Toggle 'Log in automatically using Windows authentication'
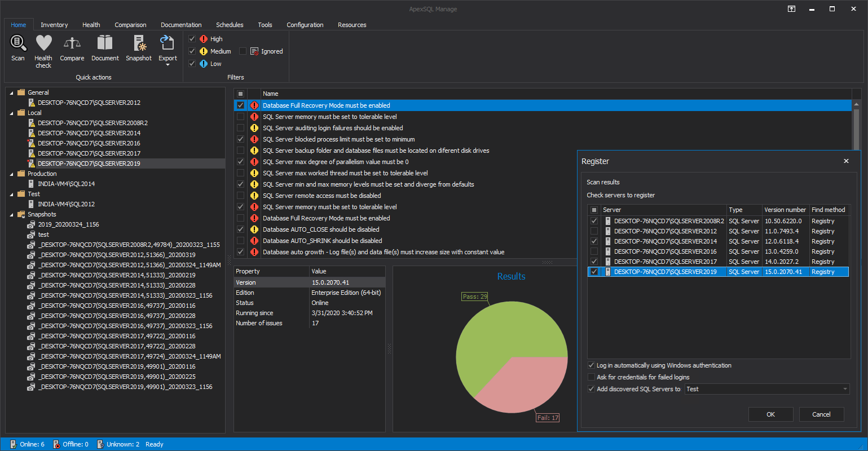Viewport: 868px width, 451px height. coord(591,365)
